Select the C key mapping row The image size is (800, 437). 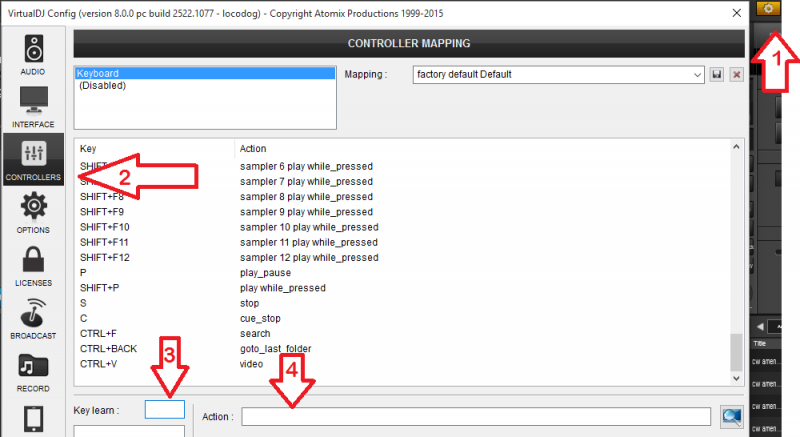(403, 318)
